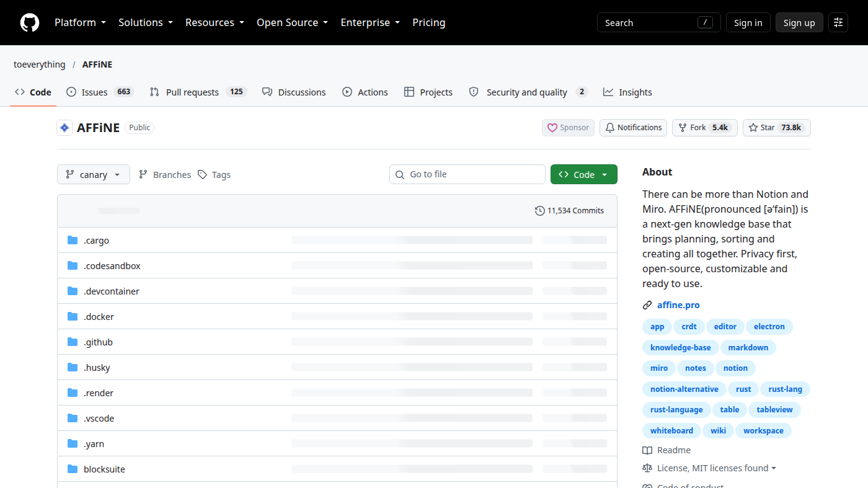Click the link chain icon beside affine.pro
Image resolution: width=868 pixels, height=488 pixels.
(647, 305)
